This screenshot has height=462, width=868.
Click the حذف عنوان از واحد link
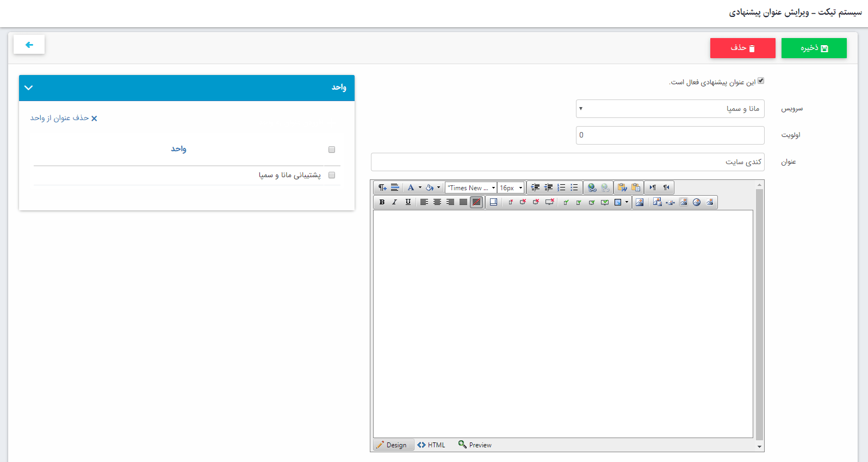[x=64, y=118]
